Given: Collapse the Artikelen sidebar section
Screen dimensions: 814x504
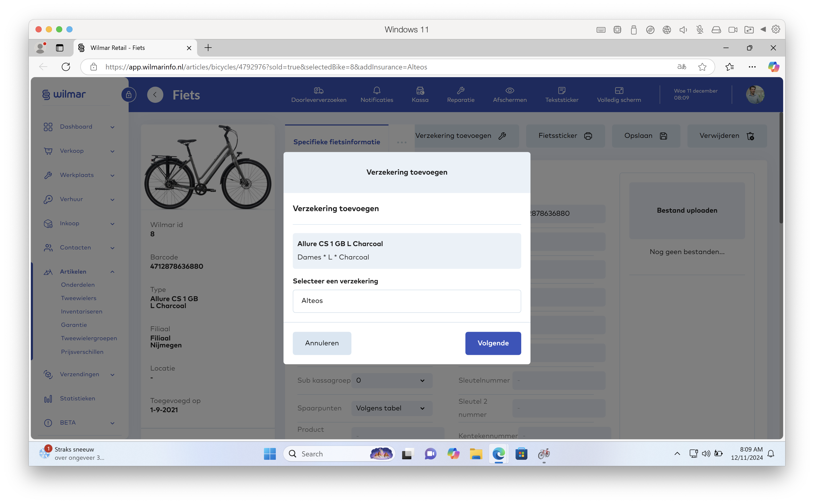Looking at the screenshot, I should point(112,272).
